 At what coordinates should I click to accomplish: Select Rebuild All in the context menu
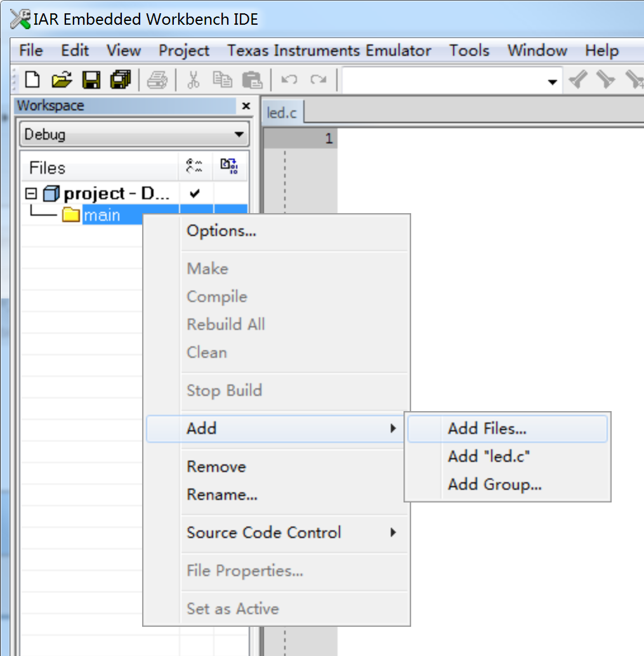click(276, 324)
